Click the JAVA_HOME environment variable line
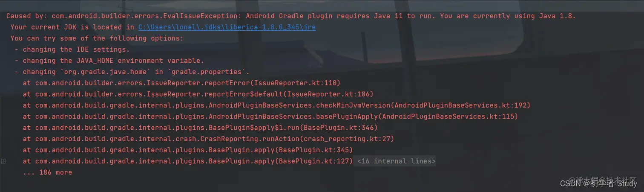 pyautogui.click(x=109, y=61)
